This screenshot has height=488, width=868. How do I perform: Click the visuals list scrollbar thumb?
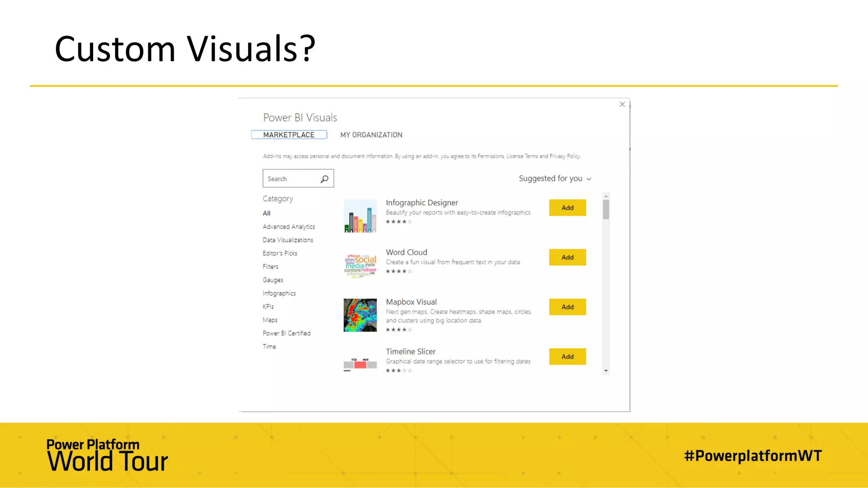[606, 209]
